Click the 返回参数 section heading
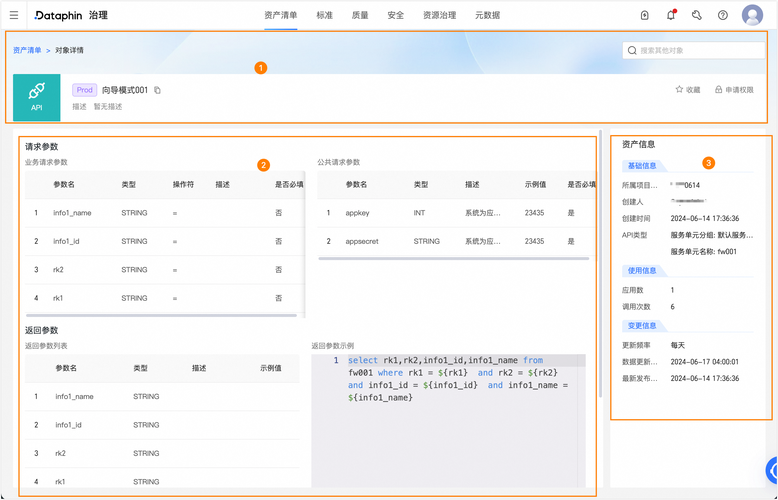The width and height of the screenshot is (778, 500). (x=42, y=330)
